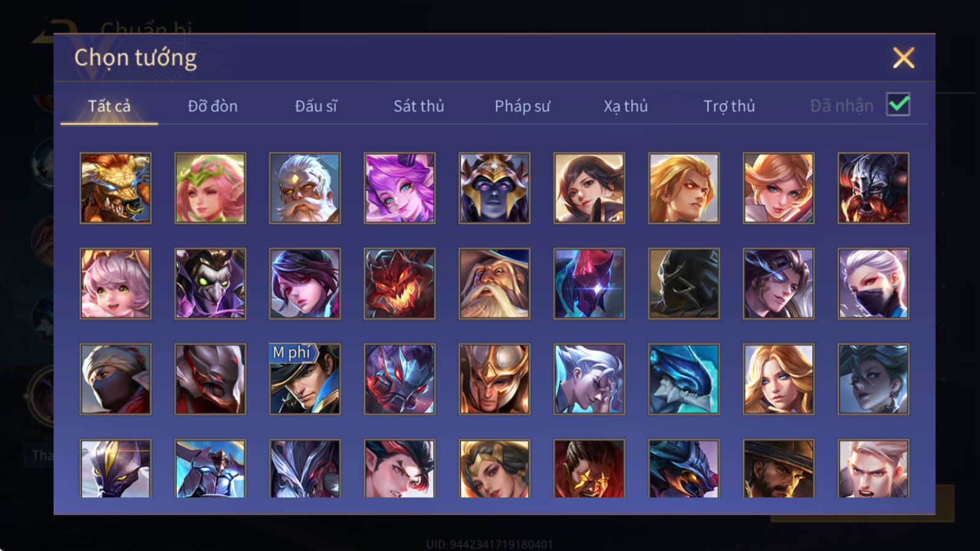Open the 'Sát thủ' hero category tab
The height and width of the screenshot is (551, 980).
419,106
